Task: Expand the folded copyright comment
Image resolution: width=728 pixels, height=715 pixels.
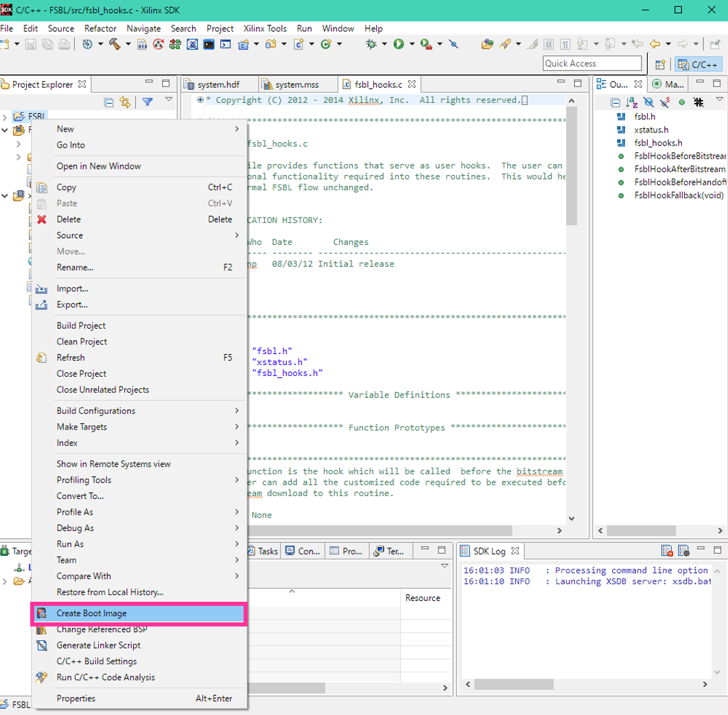Action: (x=200, y=99)
